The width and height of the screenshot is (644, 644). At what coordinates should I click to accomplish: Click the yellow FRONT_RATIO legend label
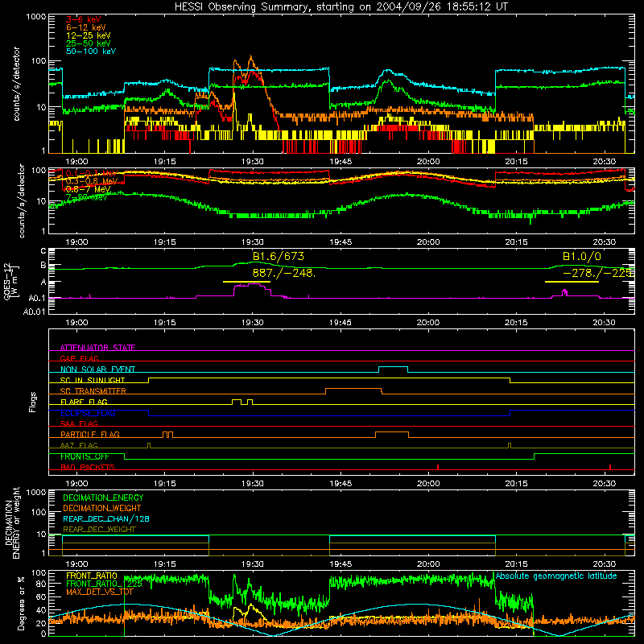coord(92,576)
